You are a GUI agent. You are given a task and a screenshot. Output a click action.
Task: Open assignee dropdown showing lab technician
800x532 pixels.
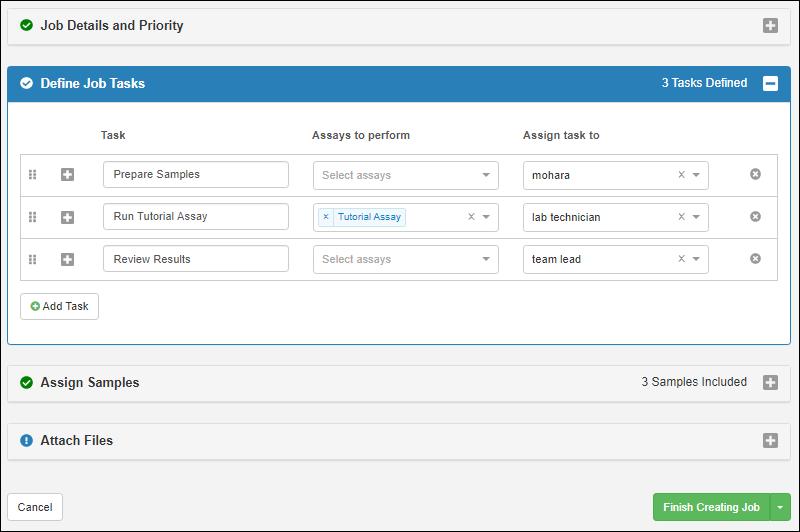[697, 217]
